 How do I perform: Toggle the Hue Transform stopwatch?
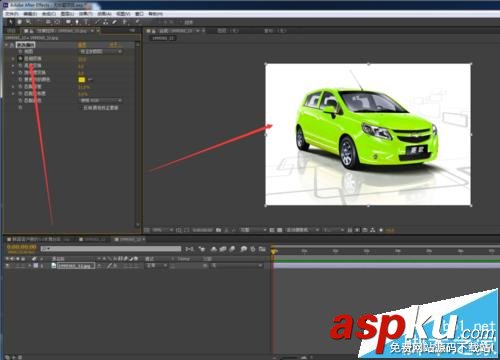tap(20, 59)
